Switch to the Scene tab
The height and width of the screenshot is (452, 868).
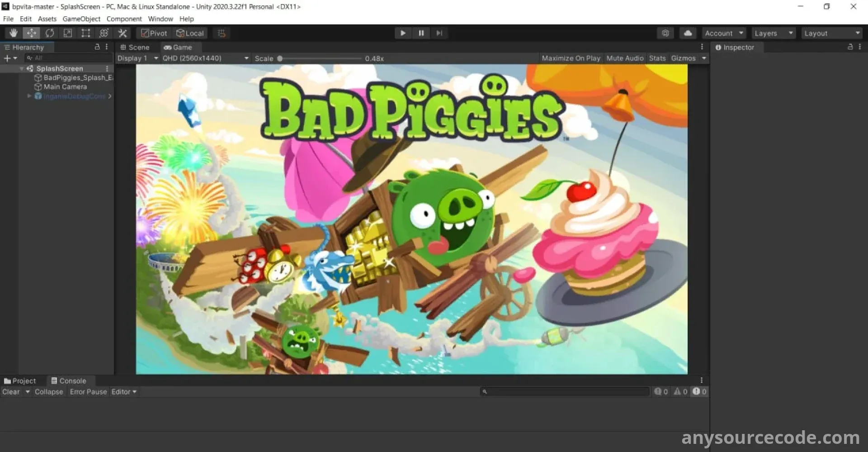[135, 48]
